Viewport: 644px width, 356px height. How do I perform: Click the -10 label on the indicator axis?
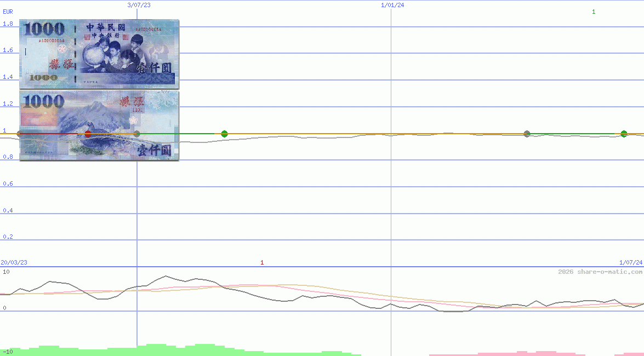[x=8, y=351]
